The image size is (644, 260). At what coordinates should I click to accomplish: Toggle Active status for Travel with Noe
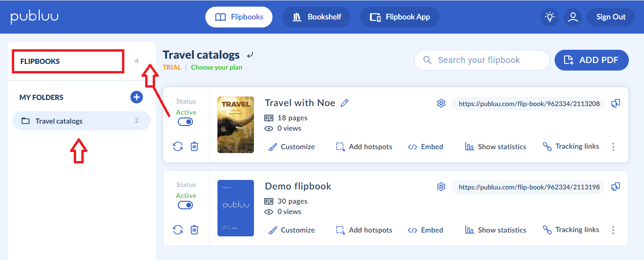coord(185,122)
